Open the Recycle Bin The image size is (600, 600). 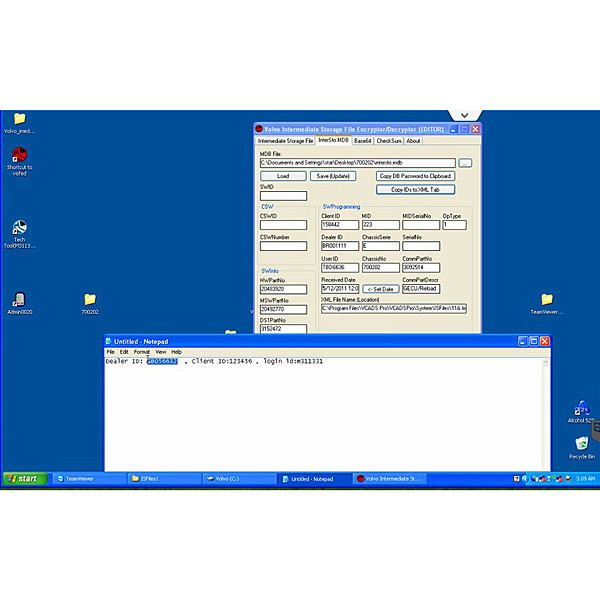tap(582, 443)
